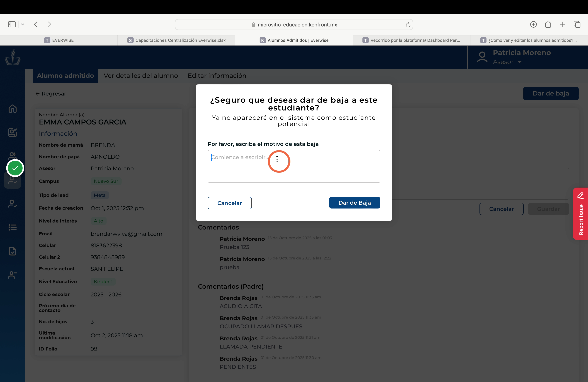Open user-check icon below active item
Viewport: 588px width, 382px height.
click(x=13, y=204)
